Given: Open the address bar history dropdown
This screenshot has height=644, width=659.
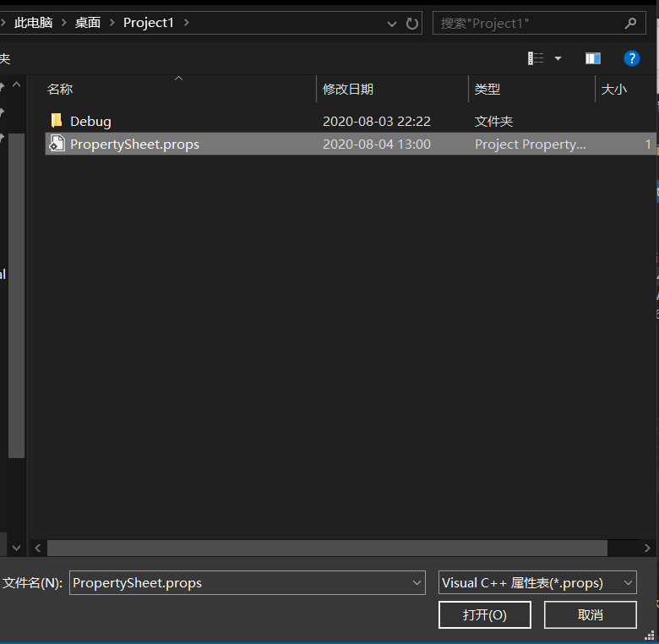Looking at the screenshot, I should [392, 24].
